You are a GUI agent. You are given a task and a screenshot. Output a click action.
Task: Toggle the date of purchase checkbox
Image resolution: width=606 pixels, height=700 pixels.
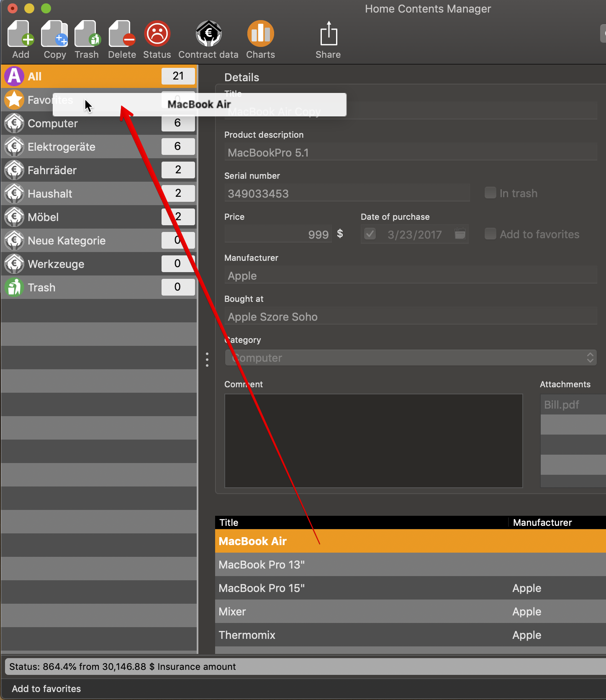[x=370, y=234]
